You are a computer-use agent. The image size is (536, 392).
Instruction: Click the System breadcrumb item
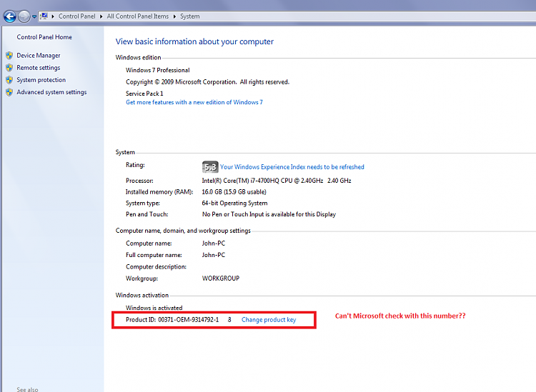coord(190,16)
